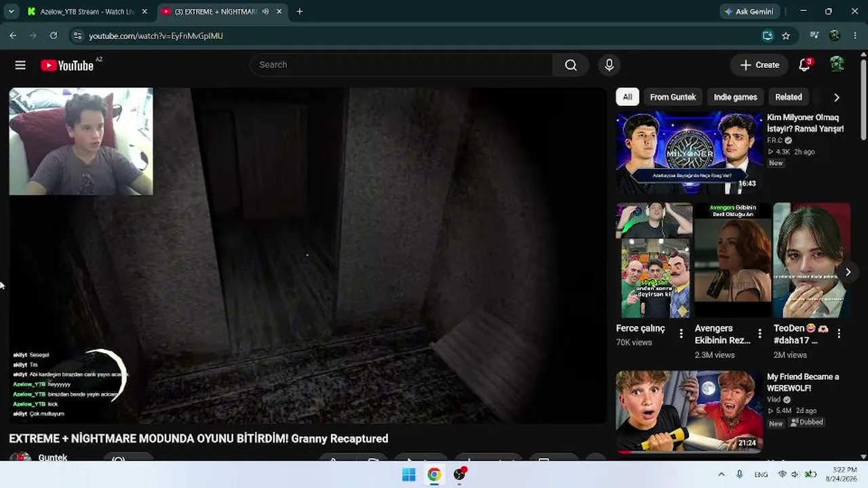Open Chrome from the taskbar
The width and height of the screenshot is (868, 488).
coord(434,474)
